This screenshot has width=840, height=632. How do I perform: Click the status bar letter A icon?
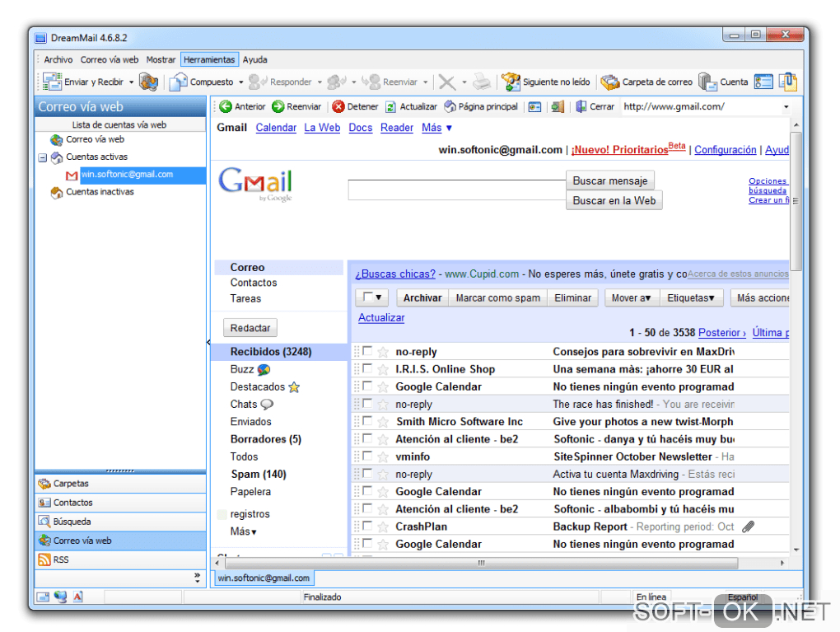(x=77, y=596)
